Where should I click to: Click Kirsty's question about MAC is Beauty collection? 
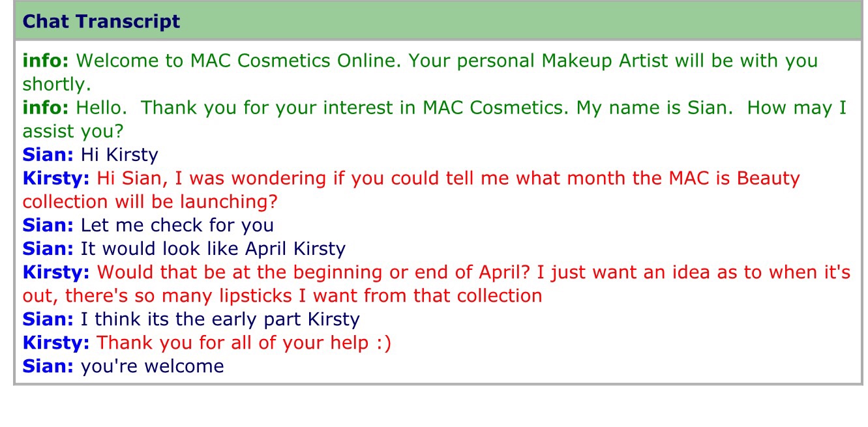pyautogui.click(x=412, y=190)
